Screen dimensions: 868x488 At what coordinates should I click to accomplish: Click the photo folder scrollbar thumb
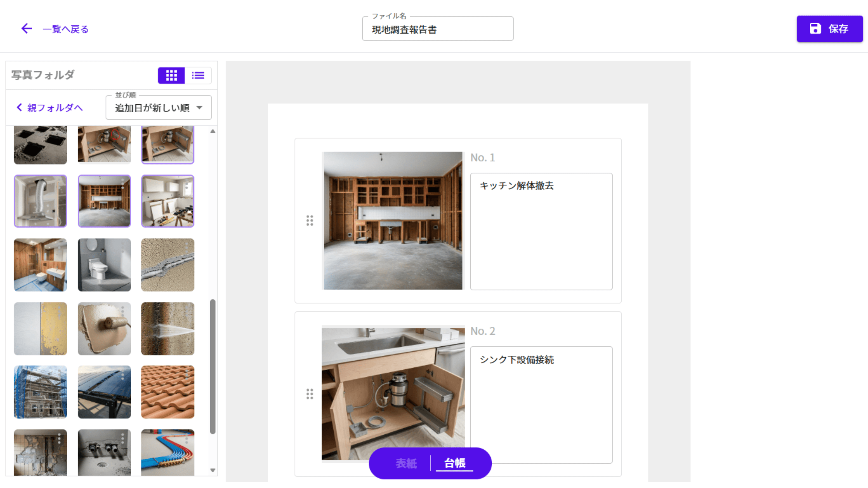213,366
